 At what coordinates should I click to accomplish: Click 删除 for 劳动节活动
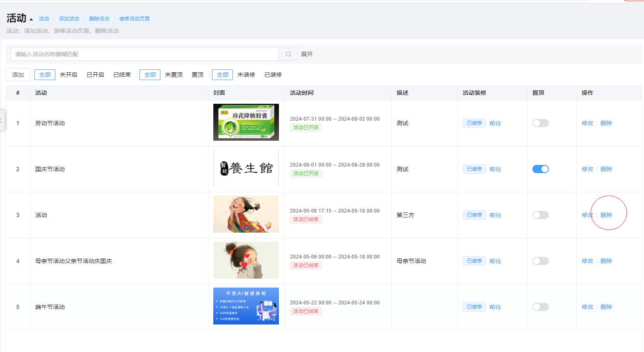(606, 123)
